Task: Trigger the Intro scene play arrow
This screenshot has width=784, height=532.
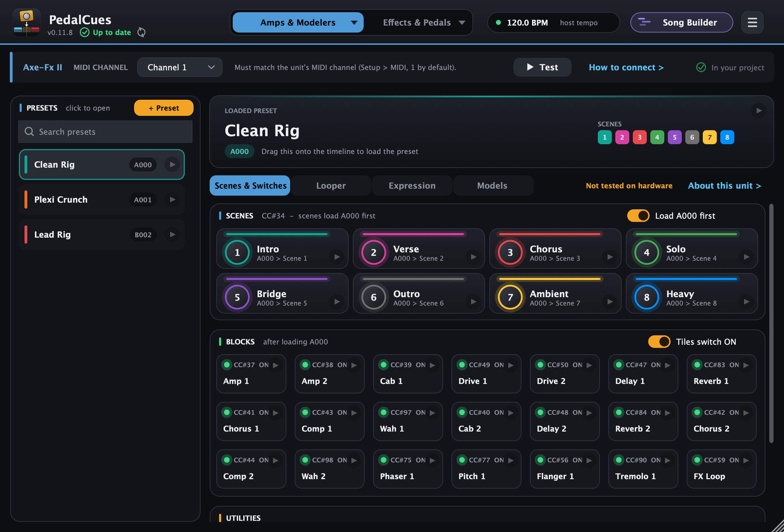Action: tap(337, 257)
